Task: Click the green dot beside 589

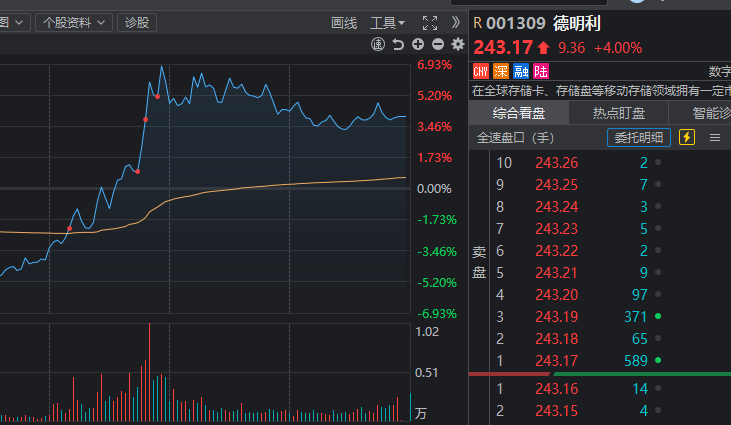Action: tap(658, 360)
